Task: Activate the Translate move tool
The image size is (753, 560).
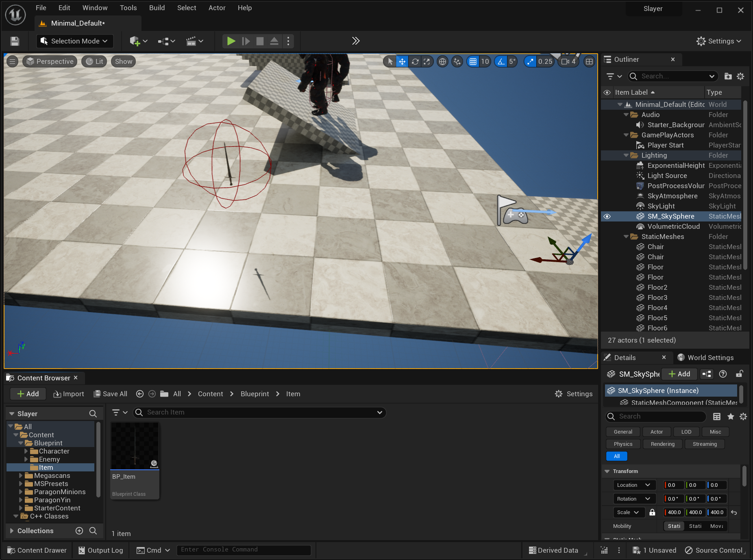Action: coord(402,61)
